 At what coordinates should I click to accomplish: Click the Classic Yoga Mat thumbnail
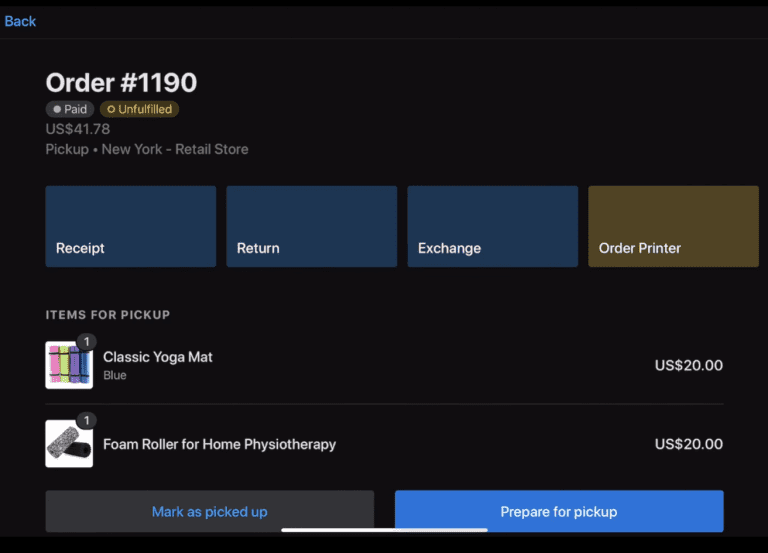[x=69, y=365]
